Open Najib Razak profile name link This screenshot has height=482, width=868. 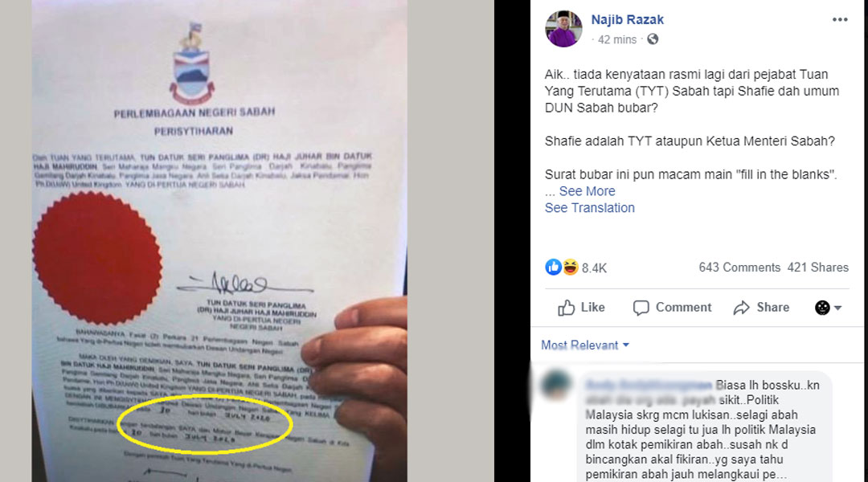pyautogui.click(x=627, y=20)
